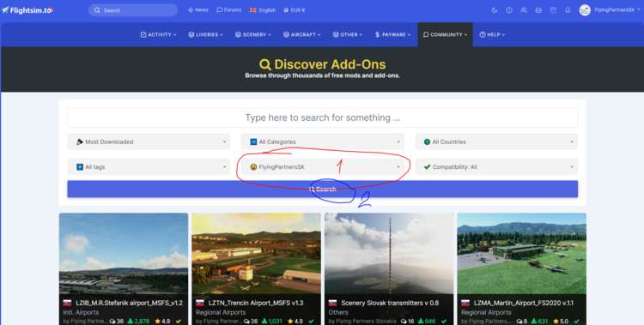Open the Scenery menu
This screenshot has width=644, height=325.
coord(252,35)
